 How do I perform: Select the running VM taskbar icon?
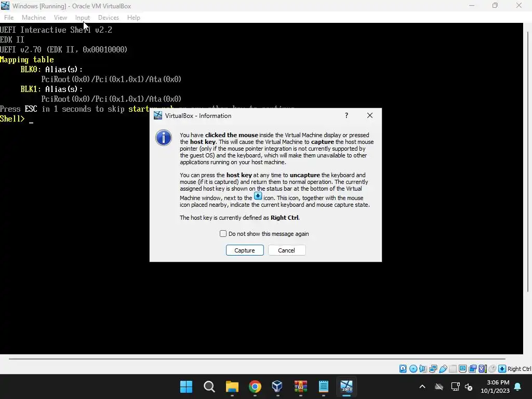347,387
